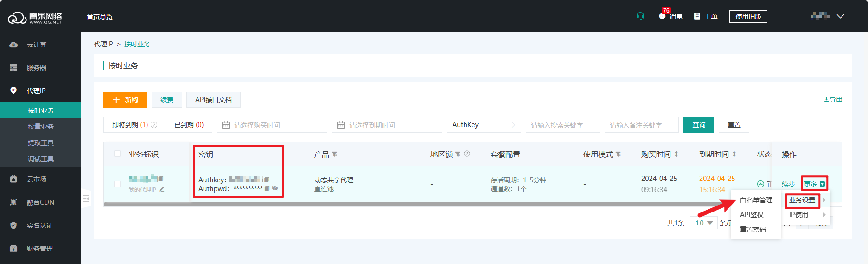The height and width of the screenshot is (264, 868).
Task: Select 白名单管理 from the submenu
Action: [x=756, y=200]
